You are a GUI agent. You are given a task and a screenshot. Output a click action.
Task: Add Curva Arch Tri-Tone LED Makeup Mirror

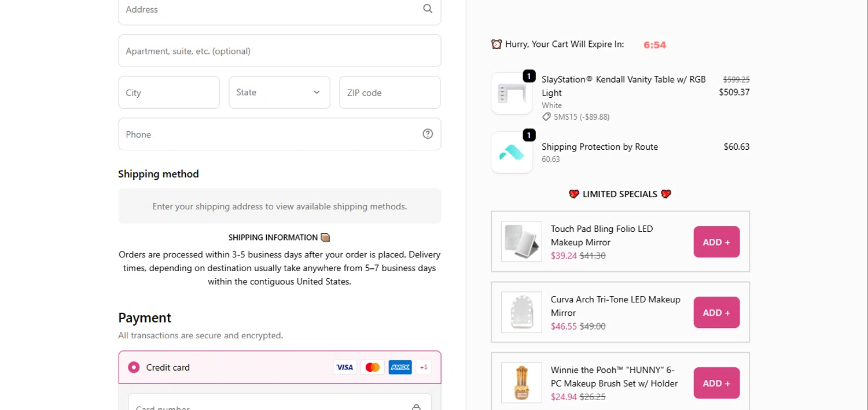[716, 312]
